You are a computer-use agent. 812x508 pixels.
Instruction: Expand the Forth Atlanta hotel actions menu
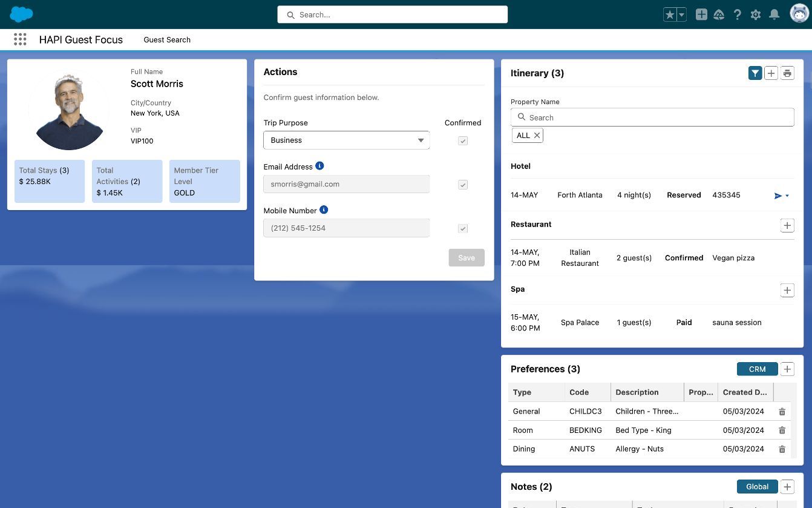[x=787, y=196]
